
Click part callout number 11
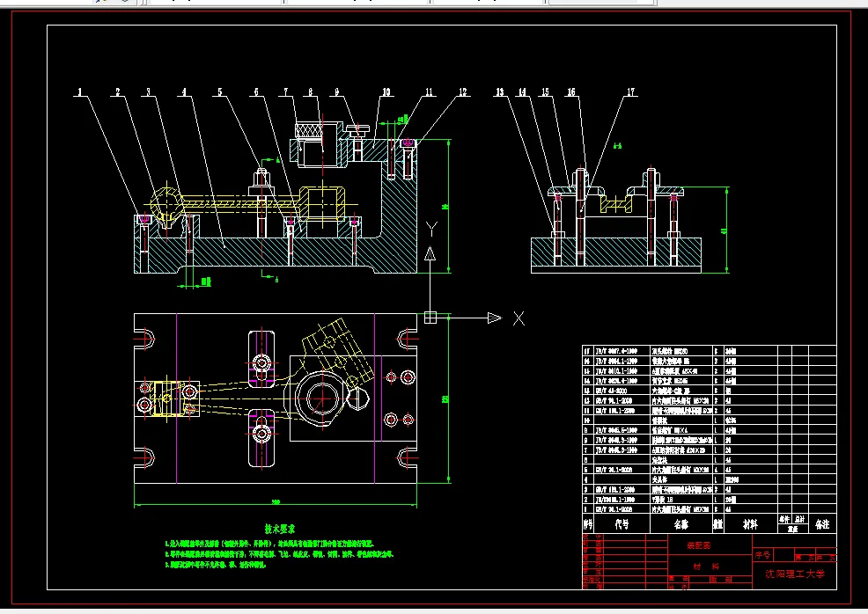(x=429, y=91)
